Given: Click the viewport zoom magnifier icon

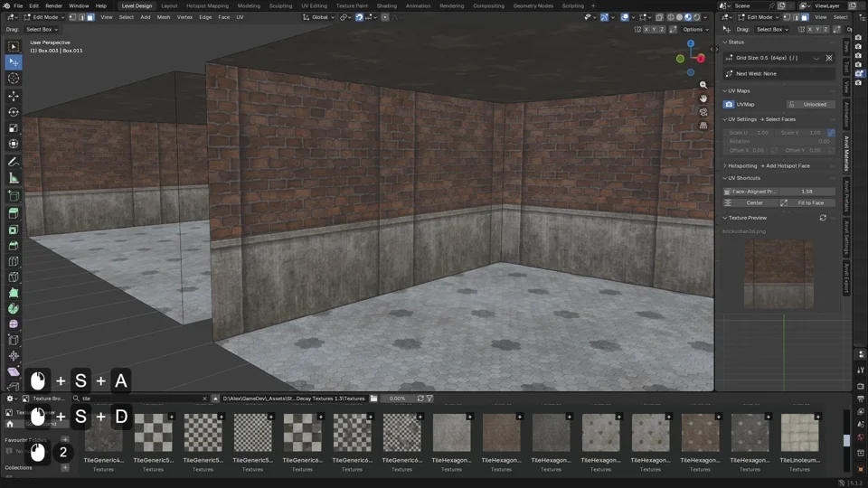Looking at the screenshot, I should click(703, 85).
